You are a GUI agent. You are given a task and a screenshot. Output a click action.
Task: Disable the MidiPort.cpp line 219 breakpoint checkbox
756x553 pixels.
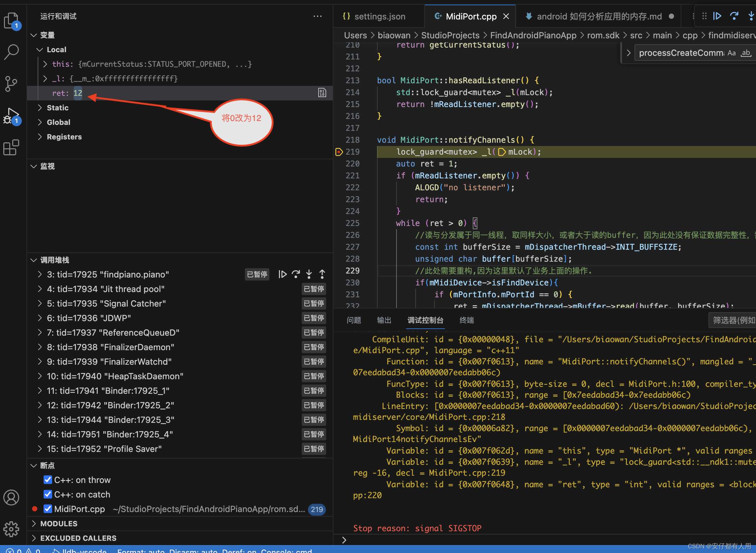pos(48,509)
